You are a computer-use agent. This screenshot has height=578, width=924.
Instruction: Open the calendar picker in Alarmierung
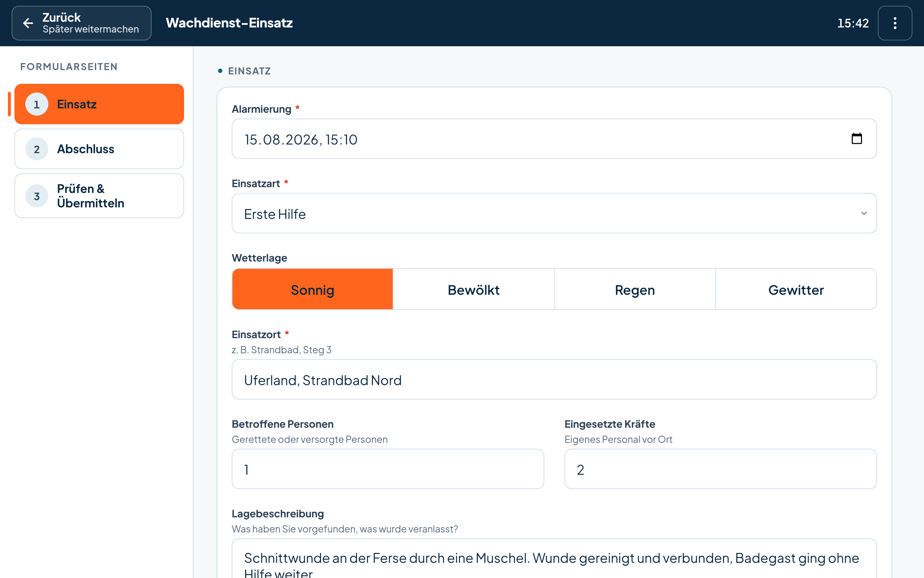pos(856,138)
